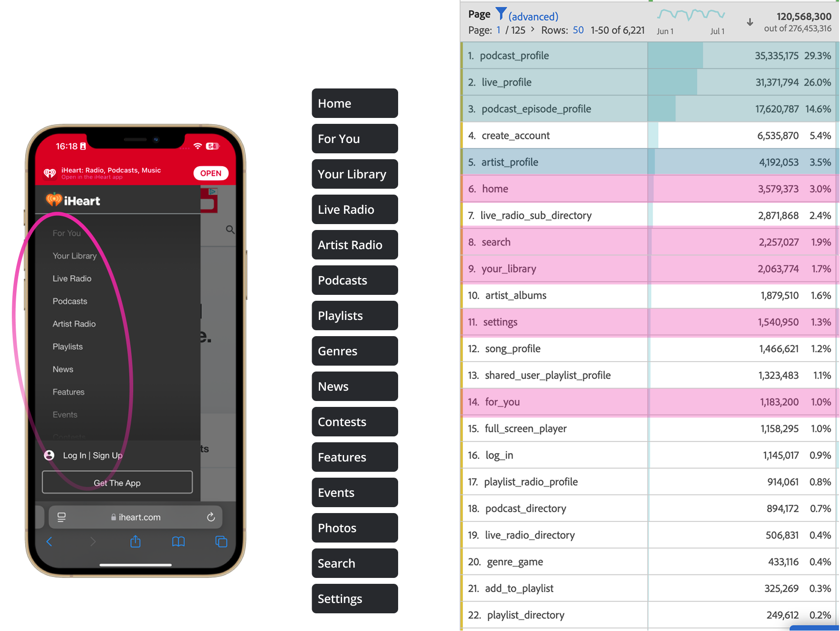Select the live_profile row
The width and height of the screenshot is (840, 631).
(650, 82)
